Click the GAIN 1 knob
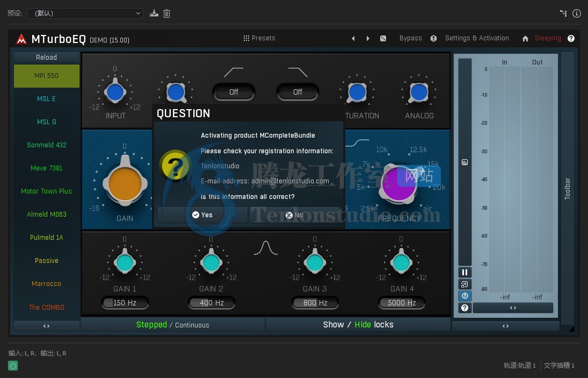This screenshot has height=378, width=588. (x=125, y=262)
